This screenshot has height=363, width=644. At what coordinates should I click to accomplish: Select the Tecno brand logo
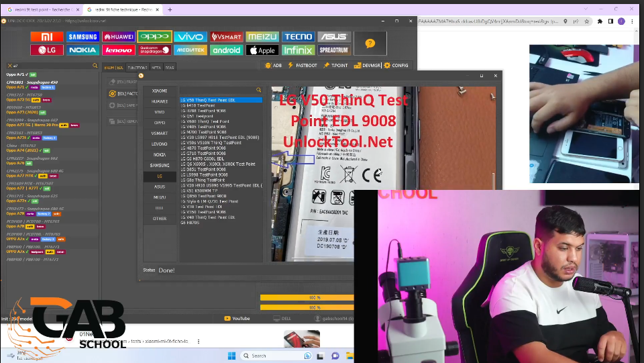click(x=298, y=37)
